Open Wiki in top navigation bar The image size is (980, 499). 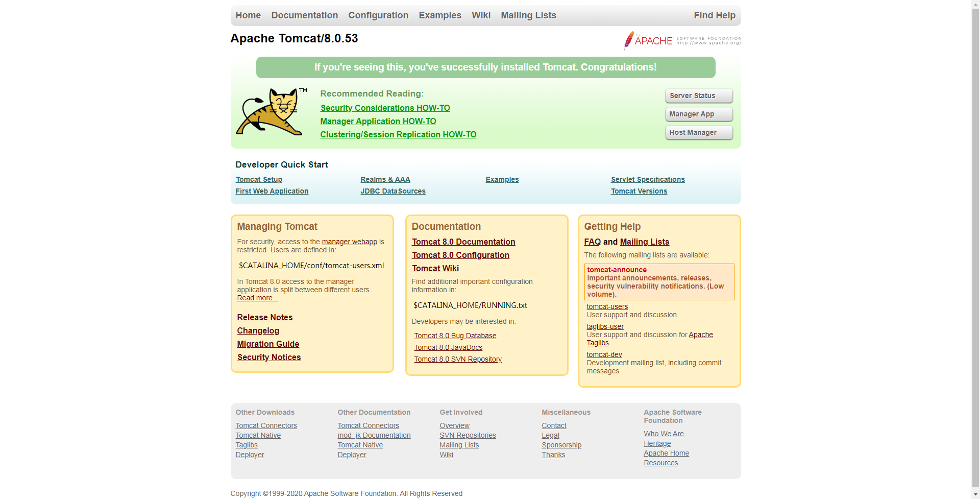(x=481, y=15)
